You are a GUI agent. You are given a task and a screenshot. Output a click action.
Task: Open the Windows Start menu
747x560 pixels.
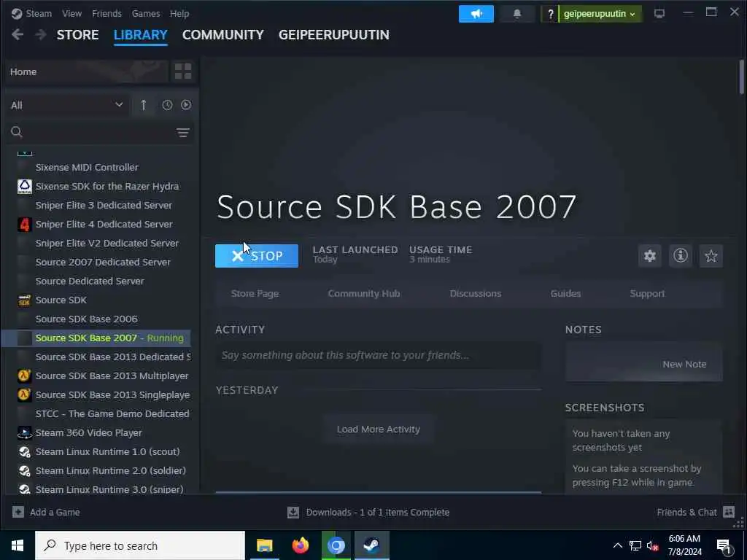click(x=18, y=545)
